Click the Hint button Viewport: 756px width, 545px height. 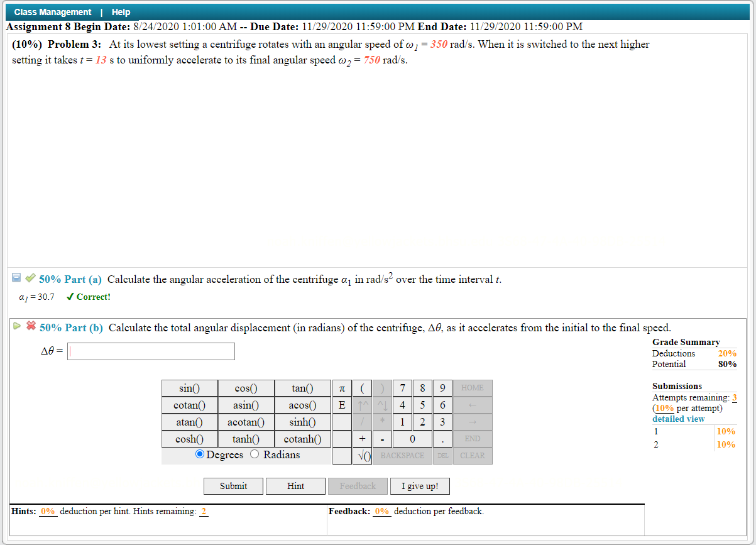tap(295, 486)
